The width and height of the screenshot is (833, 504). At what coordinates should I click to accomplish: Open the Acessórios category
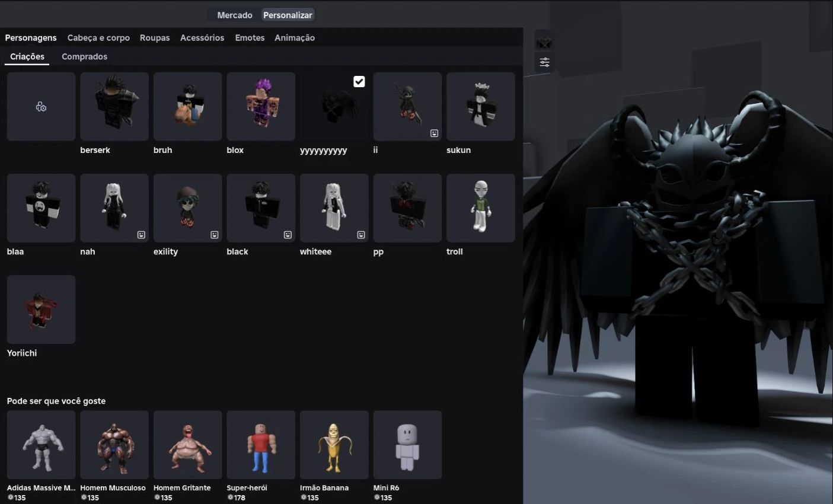(202, 37)
